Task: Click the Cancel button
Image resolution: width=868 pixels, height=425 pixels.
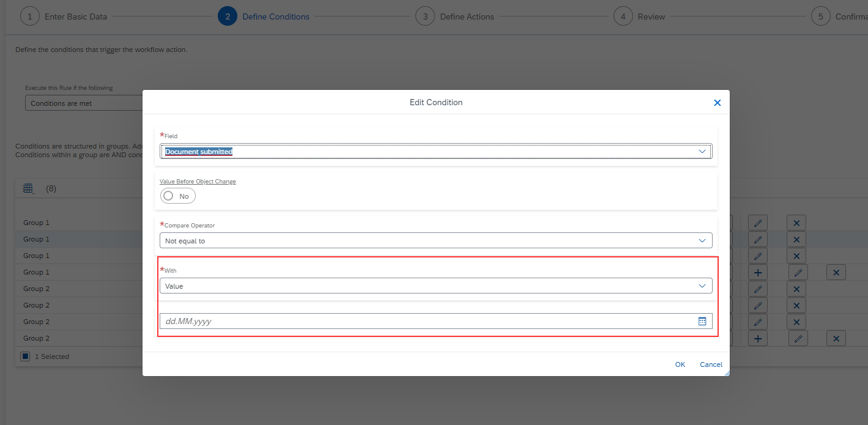Action: [711, 364]
